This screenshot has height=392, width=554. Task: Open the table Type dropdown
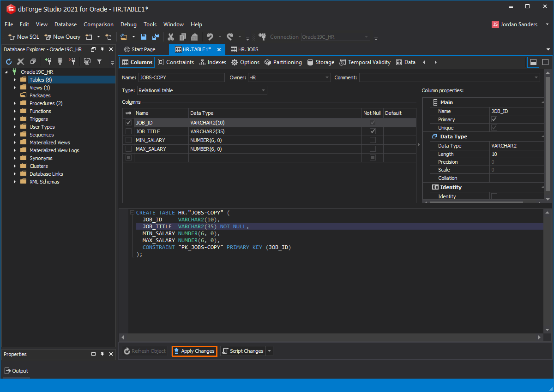coord(263,90)
